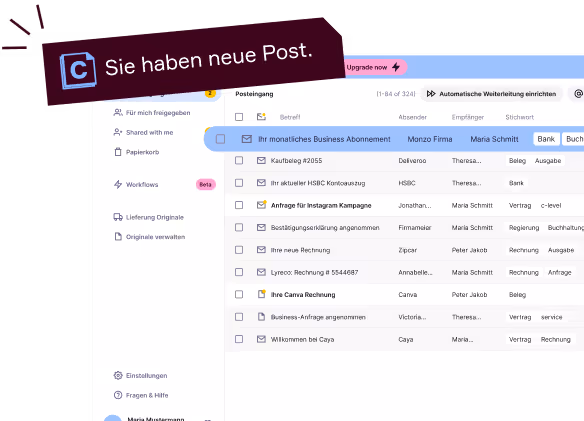Click the c-level tag on the Instagram Kampagne row
This screenshot has height=421, width=584.
click(x=551, y=205)
